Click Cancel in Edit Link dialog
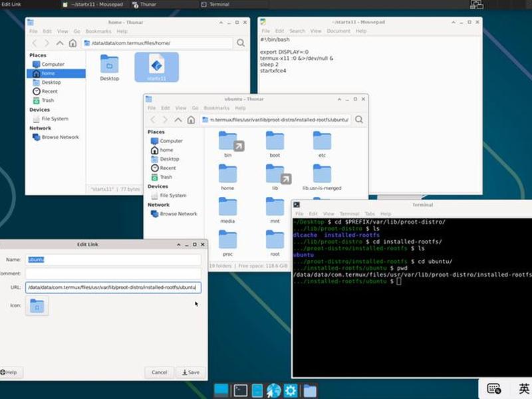532x399 pixels. (159, 372)
